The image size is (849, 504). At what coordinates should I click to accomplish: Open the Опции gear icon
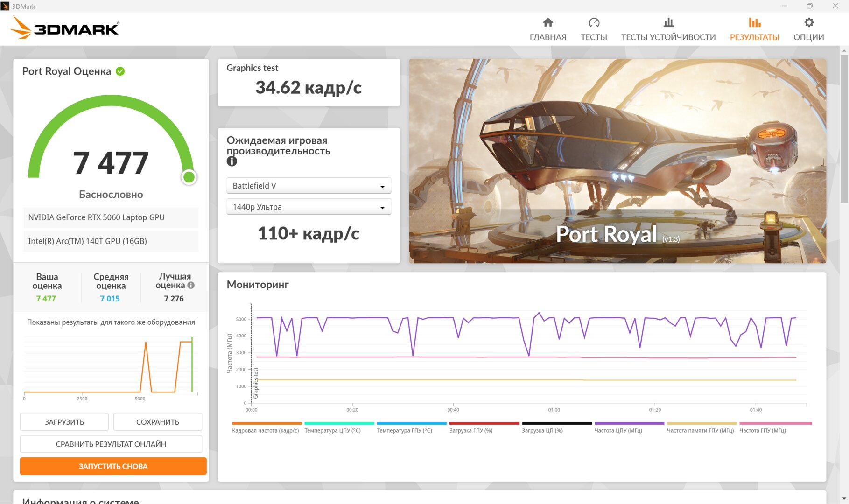tap(809, 22)
